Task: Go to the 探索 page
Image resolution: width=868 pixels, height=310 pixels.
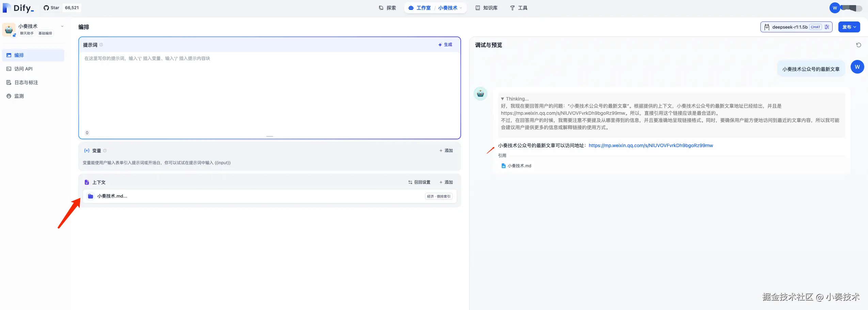Action: coord(388,8)
